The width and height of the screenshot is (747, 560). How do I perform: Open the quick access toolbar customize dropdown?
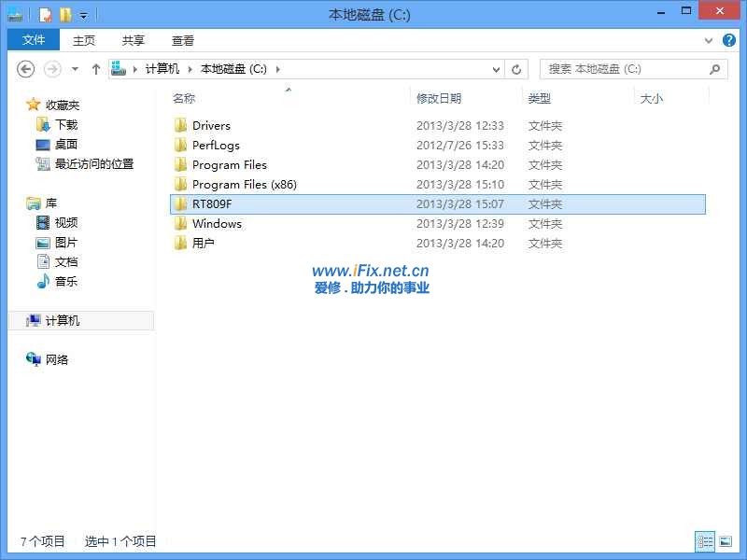[83, 16]
